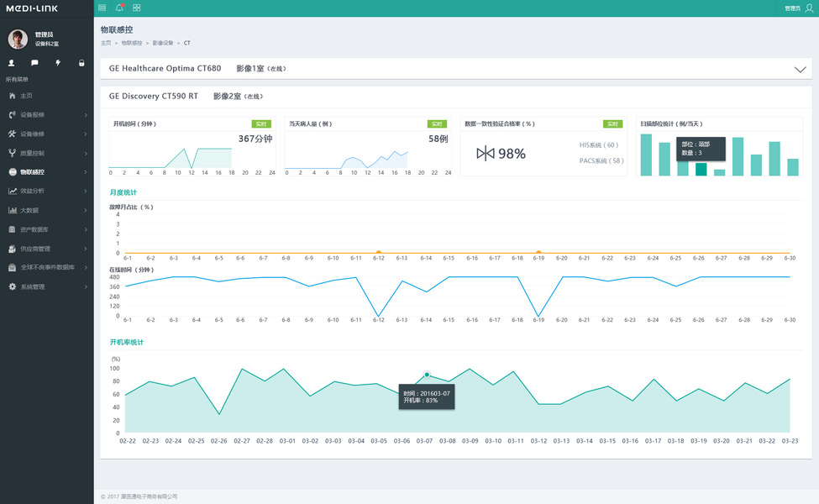The width and height of the screenshot is (819, 504).
Task: Open the notification bell in top bar
Action: click(119, 8)
